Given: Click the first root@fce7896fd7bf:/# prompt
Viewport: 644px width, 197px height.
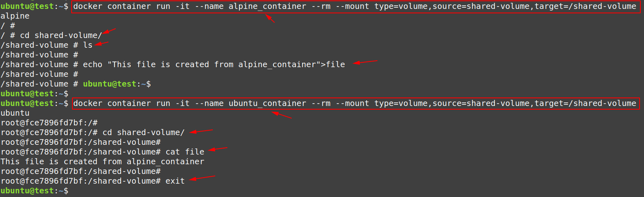Looking at the screenshot, I should point(49,123).
